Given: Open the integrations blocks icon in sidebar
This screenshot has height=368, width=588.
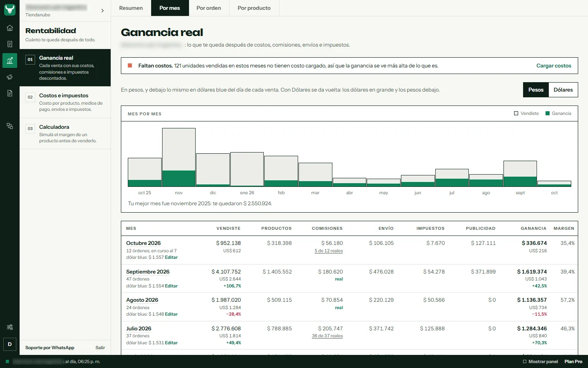Looking at the screenshot, I should tap(10, 126).
